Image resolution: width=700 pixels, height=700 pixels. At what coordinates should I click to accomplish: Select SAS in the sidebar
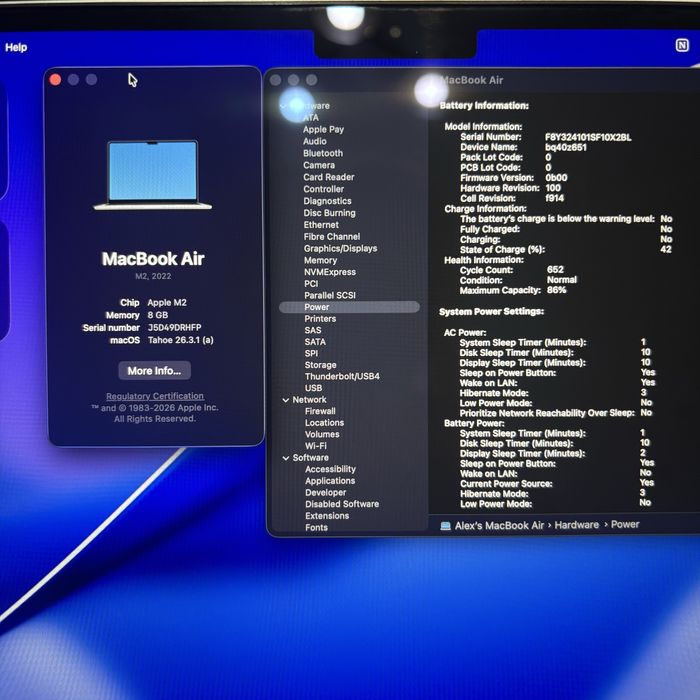(x=312, y=330)
